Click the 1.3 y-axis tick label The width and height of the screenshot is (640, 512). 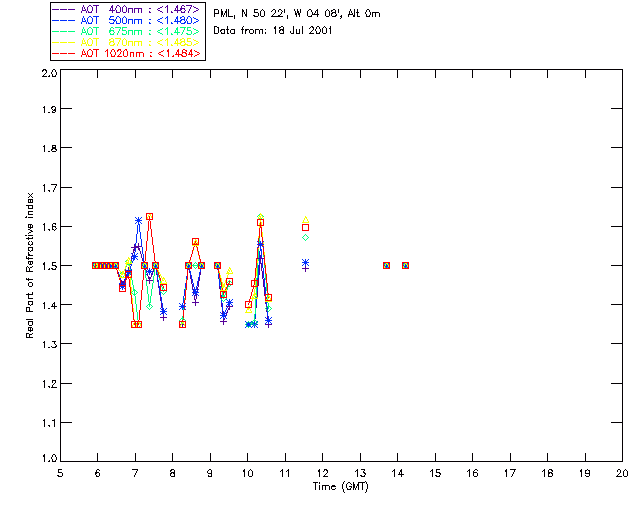coord(49,344)
